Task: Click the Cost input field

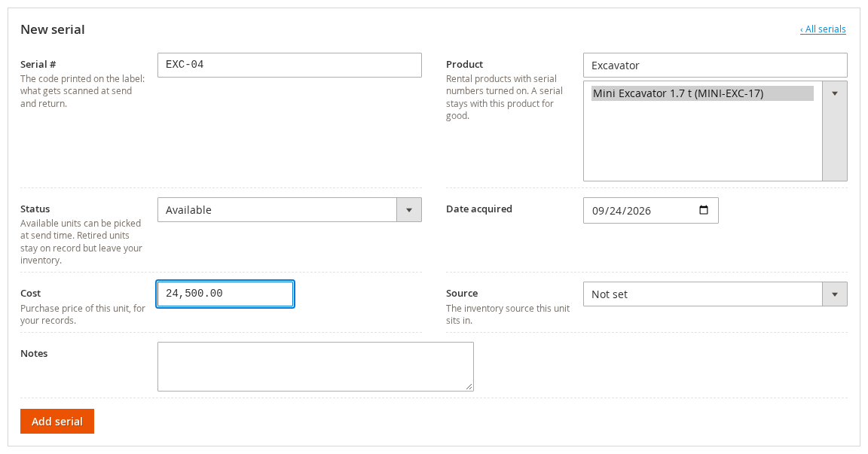Action: 225,294
